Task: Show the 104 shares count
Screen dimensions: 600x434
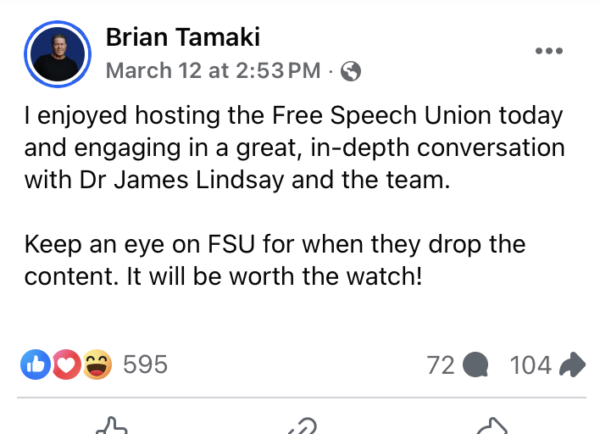Action: point(530,366)
